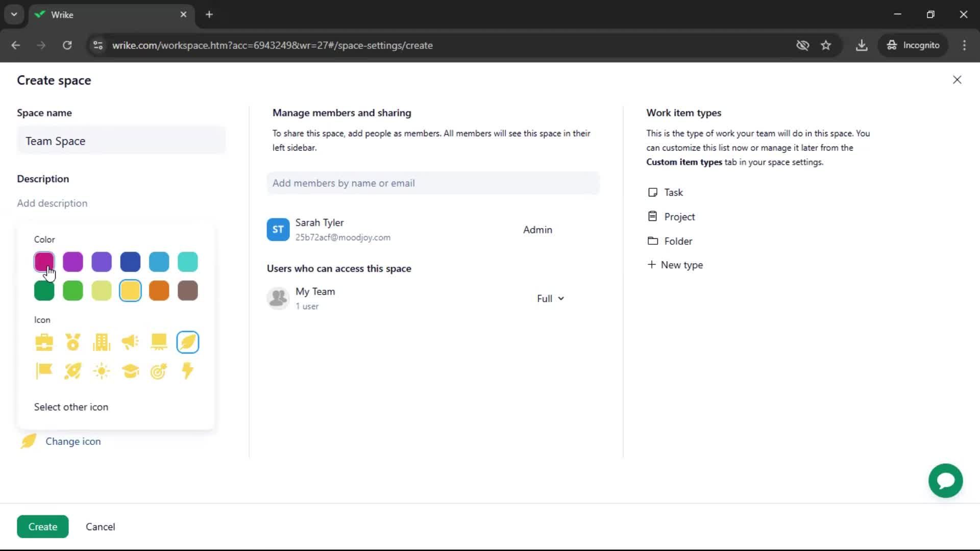Screen dimensions: 980x551
Task: Select the magenta color swatch
Action: pos(44,262)
